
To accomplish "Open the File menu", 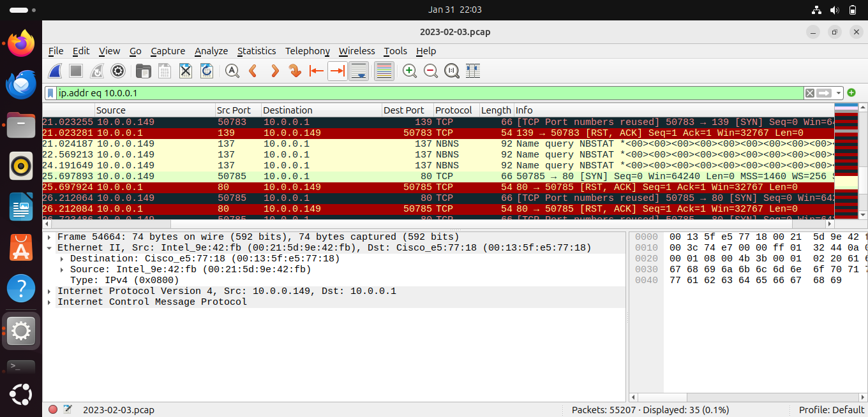I will pos(56,51).
